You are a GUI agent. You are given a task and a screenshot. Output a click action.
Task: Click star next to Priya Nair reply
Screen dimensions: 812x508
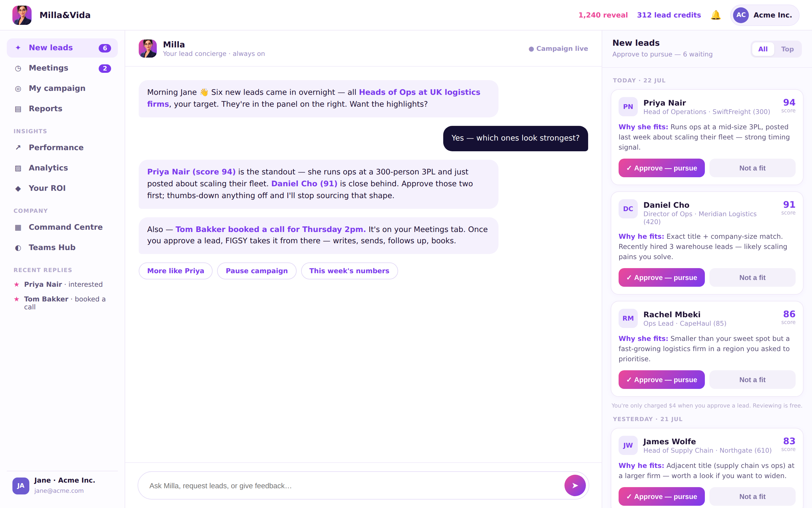coord(16,284)
